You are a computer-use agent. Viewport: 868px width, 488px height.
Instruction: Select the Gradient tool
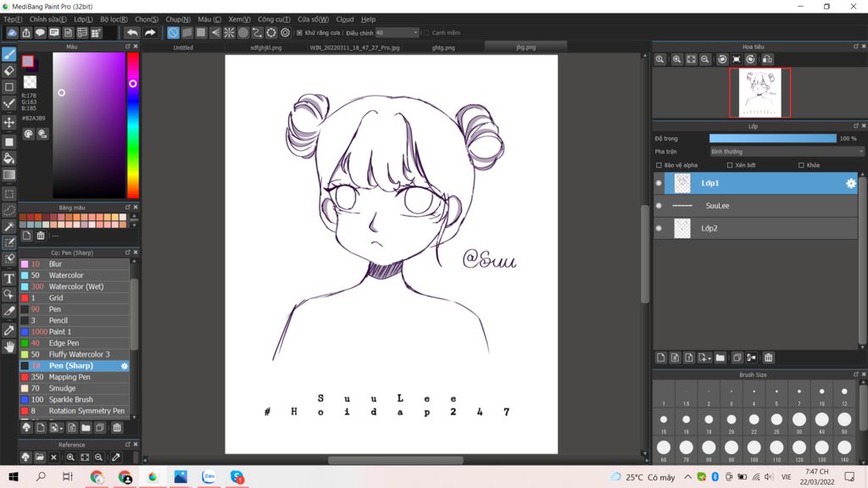[x=8, y=175]
